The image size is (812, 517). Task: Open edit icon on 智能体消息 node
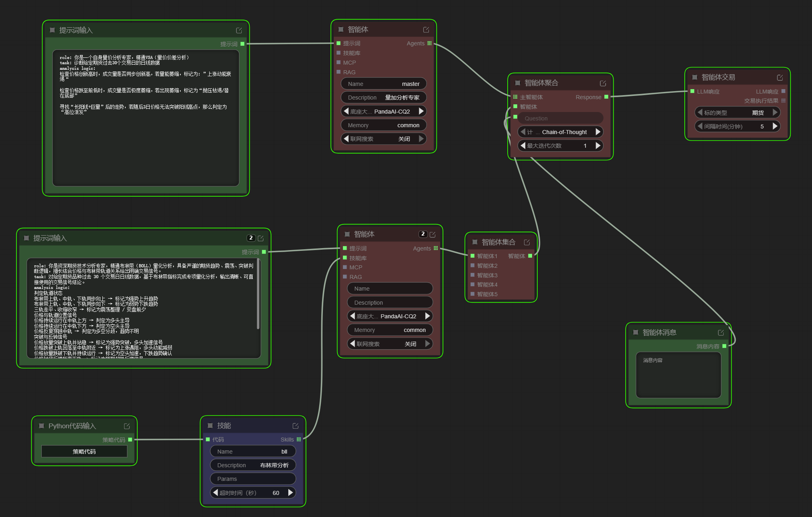point(721,332)
